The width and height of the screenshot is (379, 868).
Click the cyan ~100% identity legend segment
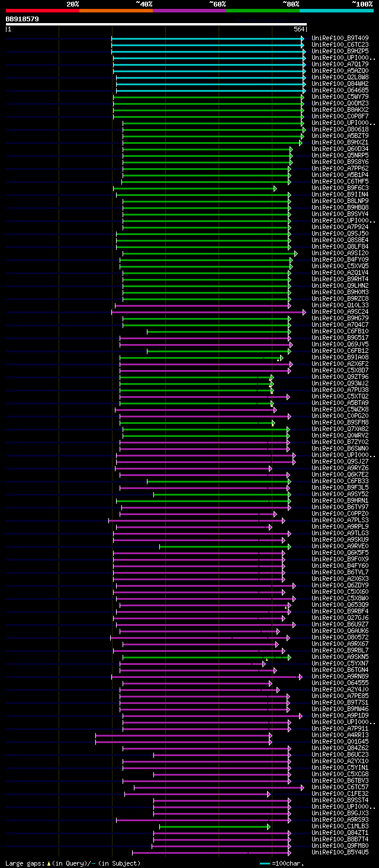click(336, 11)
